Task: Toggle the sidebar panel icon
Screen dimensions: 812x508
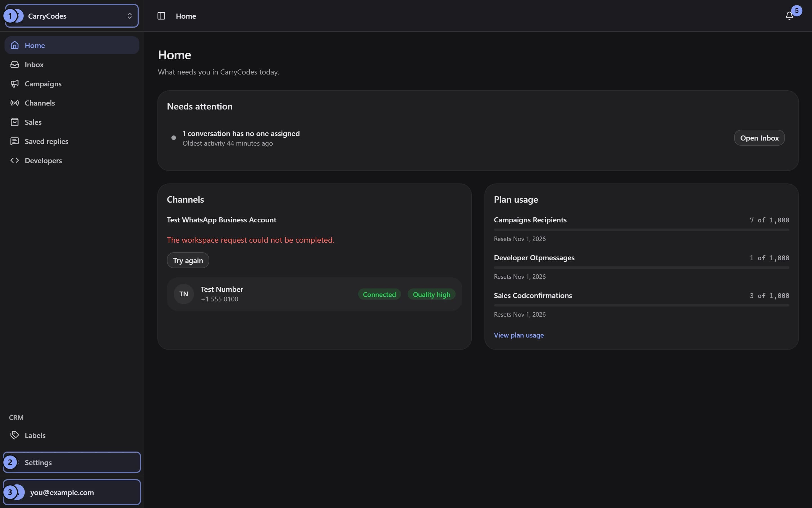Action: pos(161,16)
